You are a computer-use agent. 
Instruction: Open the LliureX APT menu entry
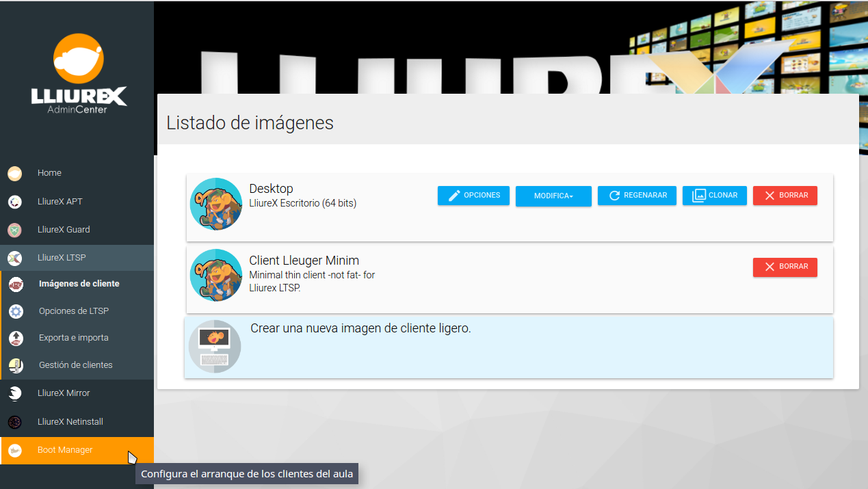tap(77, 202)
